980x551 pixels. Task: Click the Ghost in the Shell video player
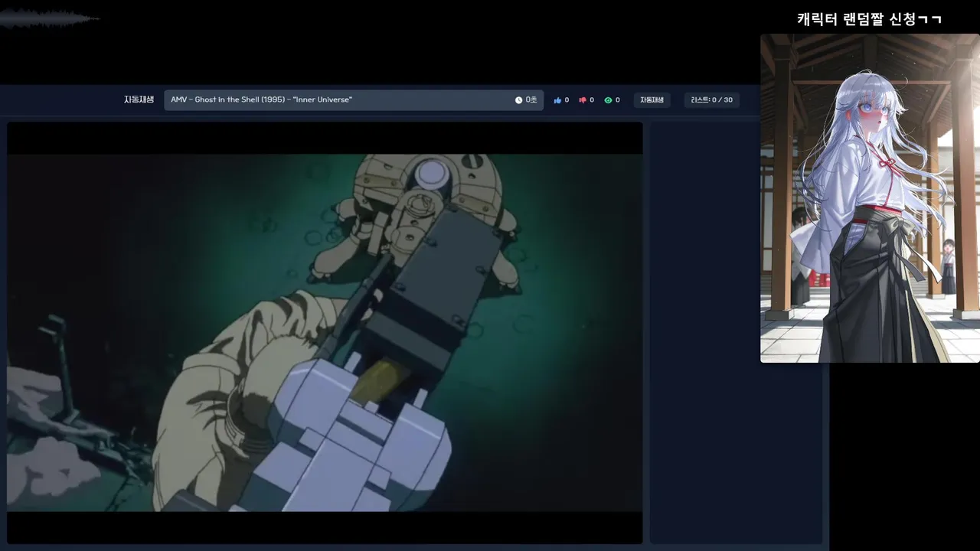click(x=325, y=333)
